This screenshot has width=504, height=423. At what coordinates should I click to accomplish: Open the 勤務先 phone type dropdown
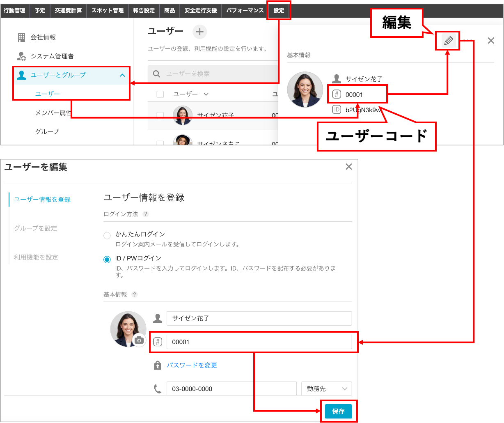pyautogui.click(x=326, y=389)
